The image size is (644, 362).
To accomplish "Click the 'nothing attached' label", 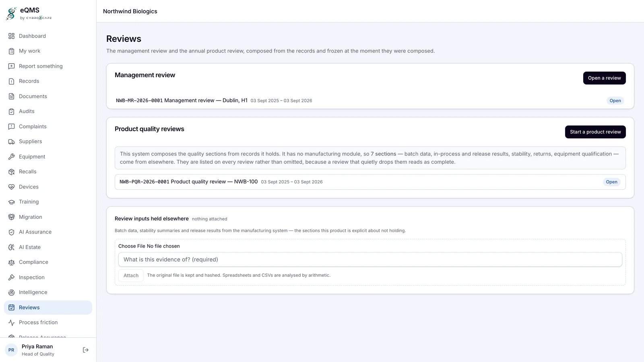I will pos(209,219).
